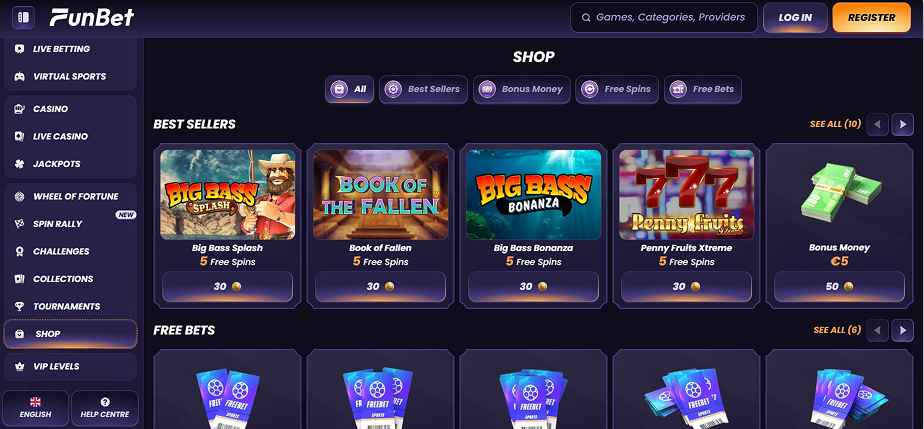Click the Register button
Viewport: 924px width, 429px height.
point(872,18)
